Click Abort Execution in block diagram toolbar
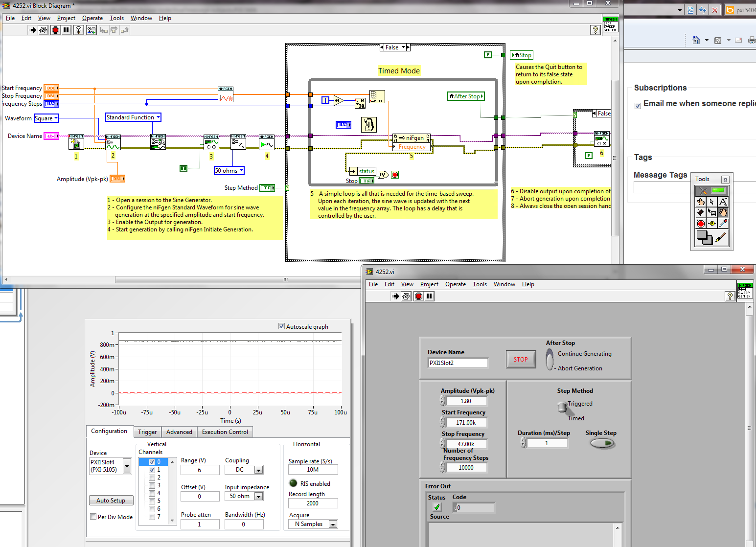This screenshot has width=756, height=547. click(55, 30)
